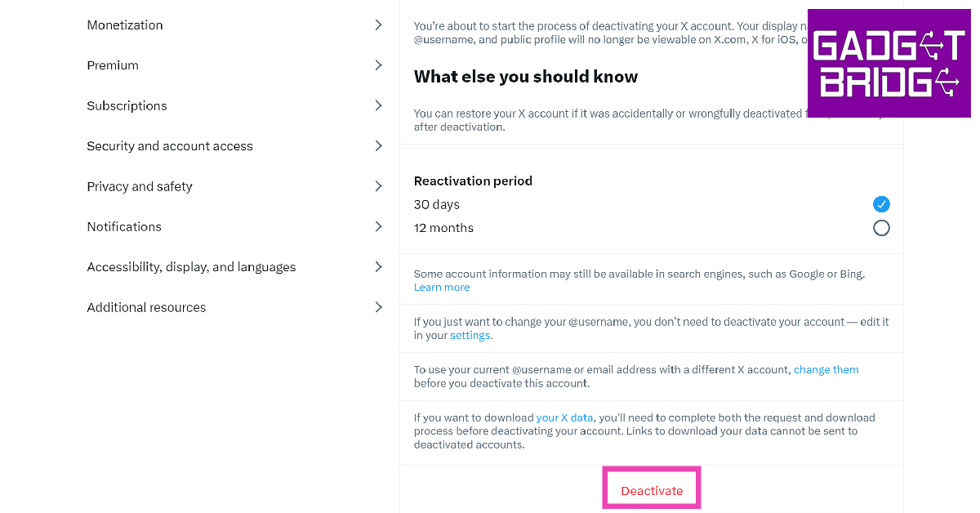The image size is (980, 513).
Task: Click the Reactivation period heading
Action: click(x=473, y=181)
